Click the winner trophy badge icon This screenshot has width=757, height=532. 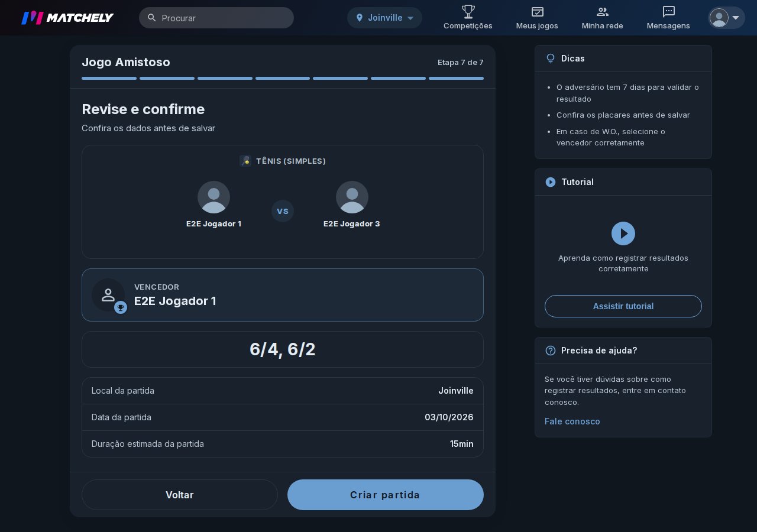click(x=121, y=307)
